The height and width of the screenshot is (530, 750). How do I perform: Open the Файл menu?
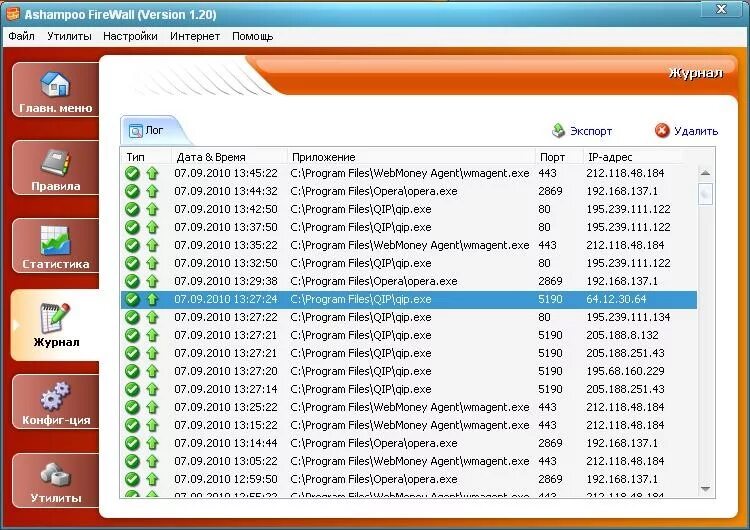tap(22, 36)
